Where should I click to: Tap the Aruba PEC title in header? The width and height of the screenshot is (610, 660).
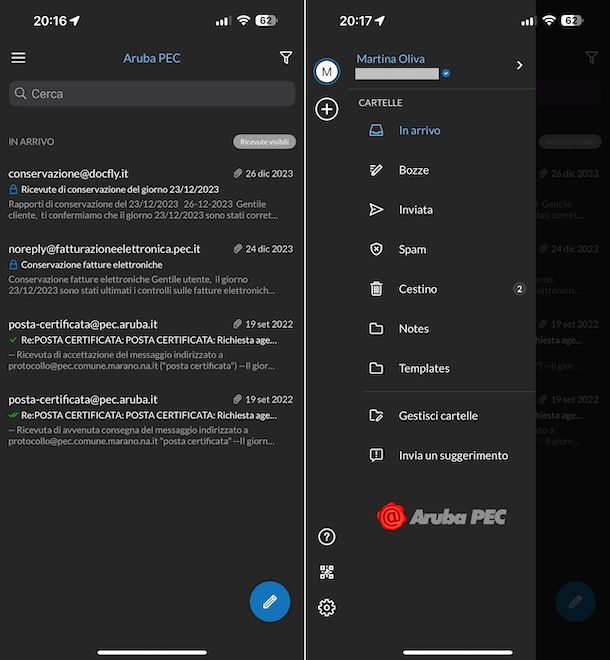tap(152, 58)
